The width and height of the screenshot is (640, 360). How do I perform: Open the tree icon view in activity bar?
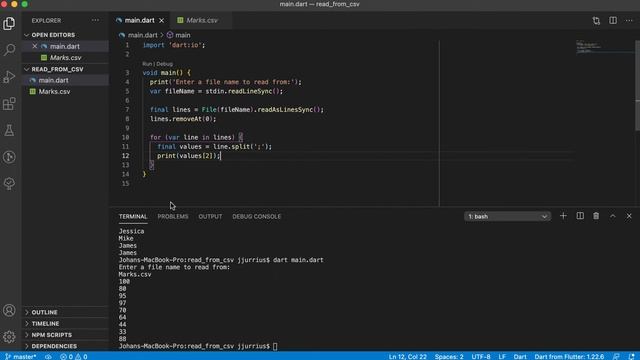(x=9, y=184)
